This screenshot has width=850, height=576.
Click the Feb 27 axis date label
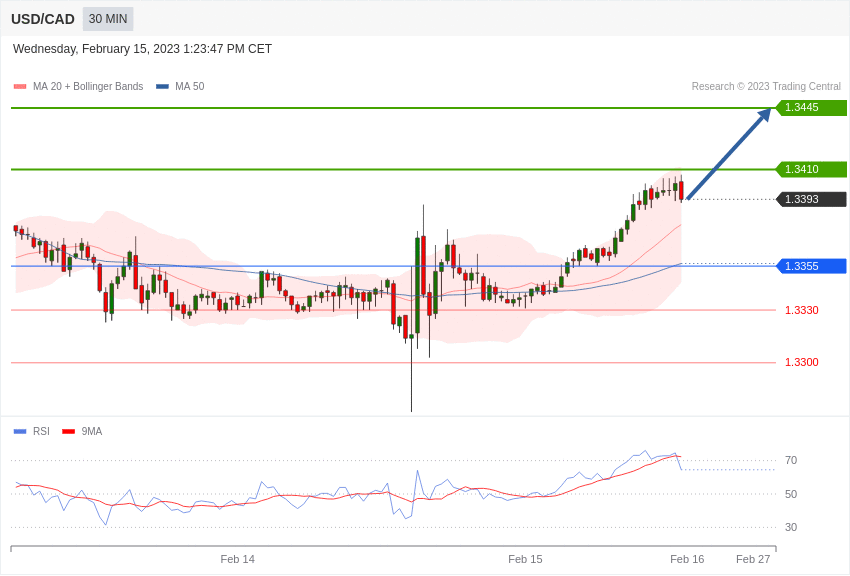point(753,559)
